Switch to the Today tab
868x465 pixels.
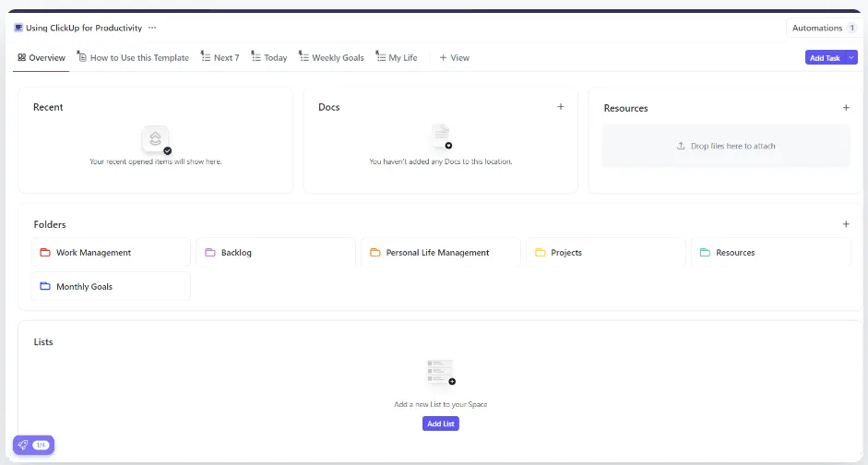(x=269, y=57)
